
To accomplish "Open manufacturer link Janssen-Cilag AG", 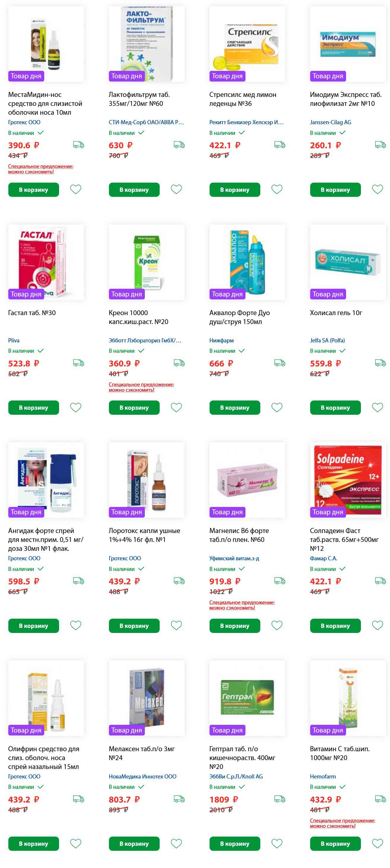I will 330,122.
